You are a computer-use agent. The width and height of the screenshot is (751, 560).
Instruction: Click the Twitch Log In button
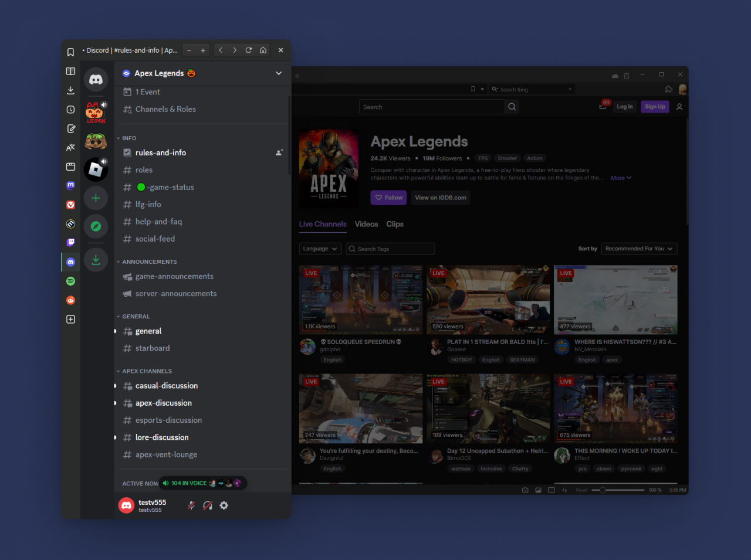[x=625, y=107]
